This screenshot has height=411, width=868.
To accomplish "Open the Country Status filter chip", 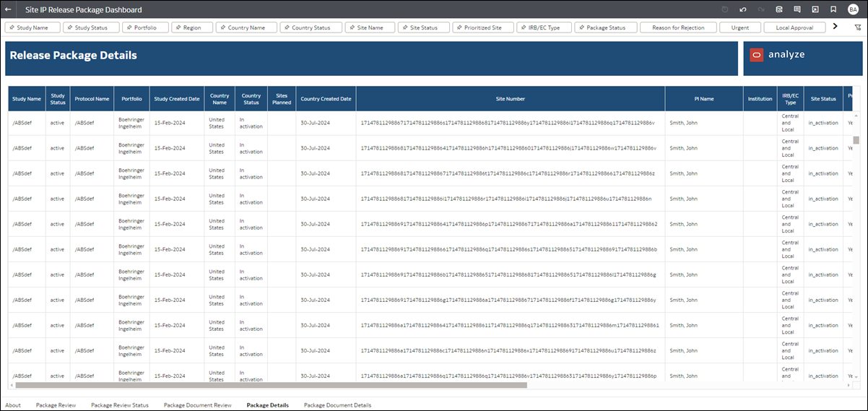I will (310, 27).
